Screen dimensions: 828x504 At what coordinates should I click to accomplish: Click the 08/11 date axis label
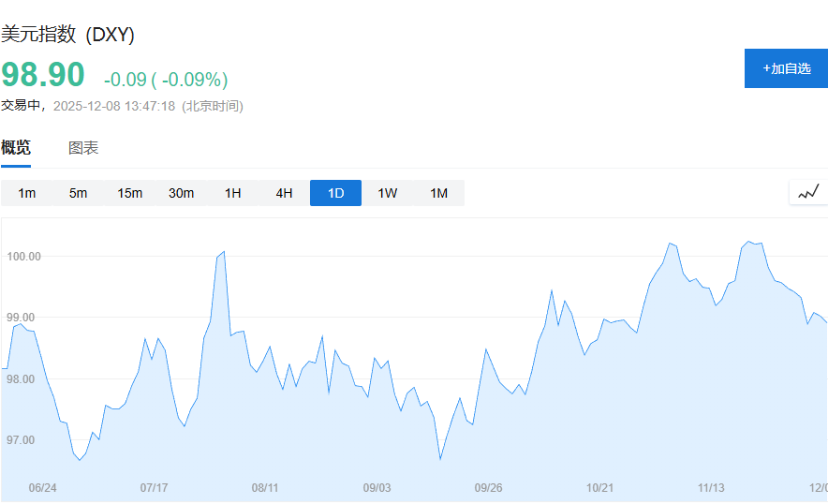pos(265,488)
